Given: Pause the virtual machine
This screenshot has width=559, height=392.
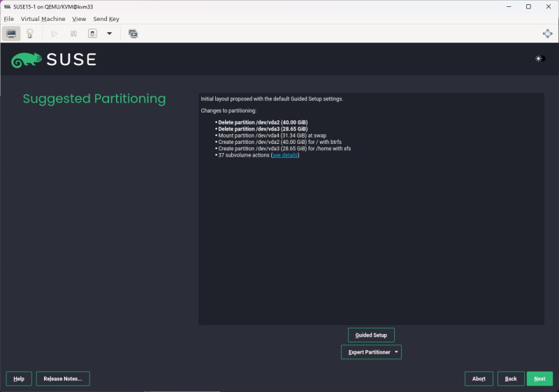Looking at the screenshot, I should pos(73,34).
